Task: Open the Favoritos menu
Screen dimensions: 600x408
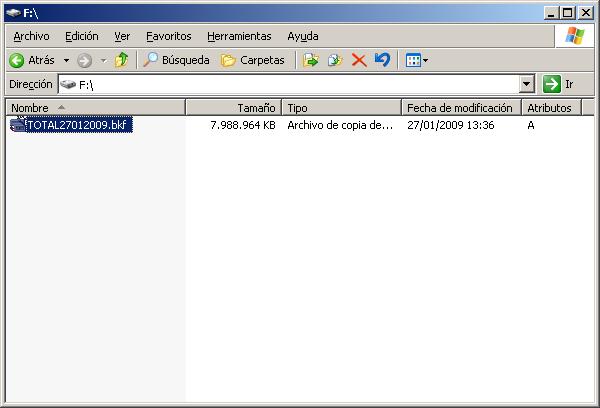Action: 168,36
